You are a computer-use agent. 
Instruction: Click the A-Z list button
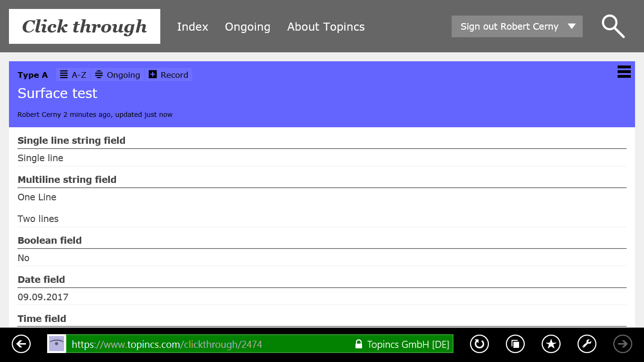(73, 75)
